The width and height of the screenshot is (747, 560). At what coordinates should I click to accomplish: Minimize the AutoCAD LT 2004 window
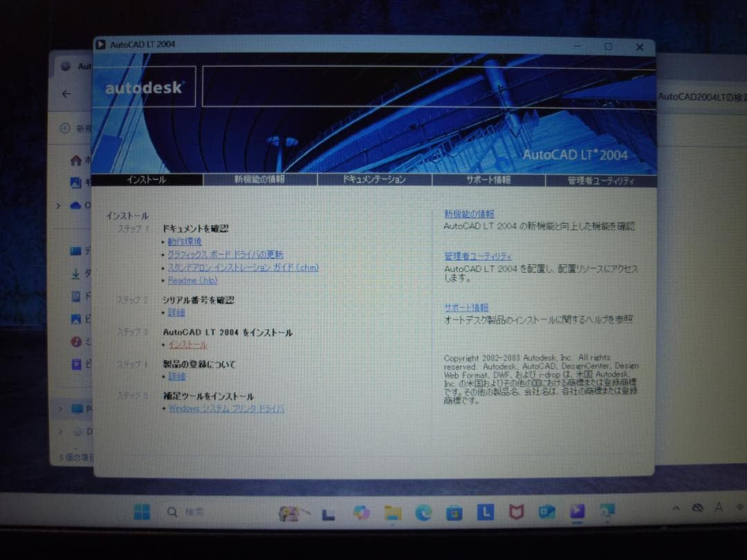point(578,46)
